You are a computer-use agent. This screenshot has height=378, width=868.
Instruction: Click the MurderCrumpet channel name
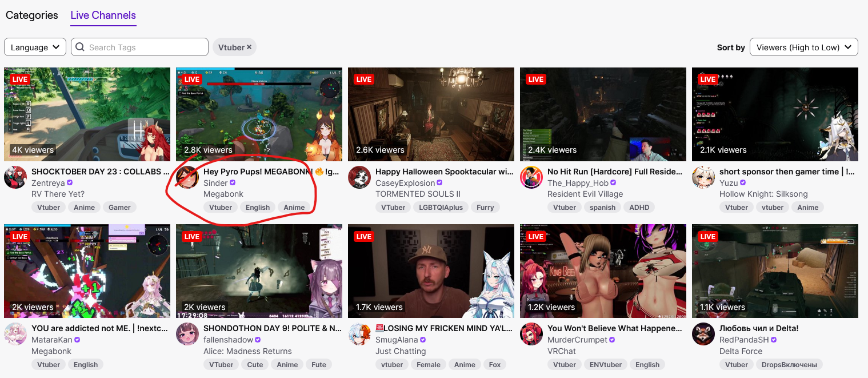pyautogui.click(x=576, y=340)
